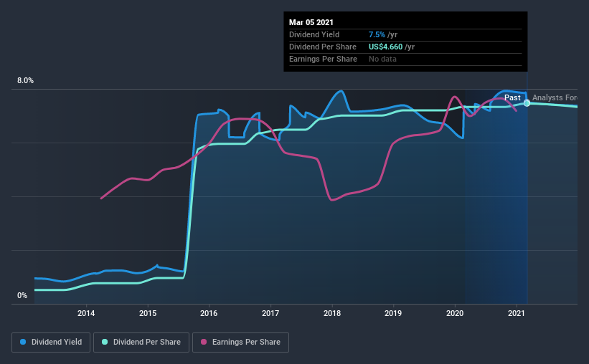Click the tooltip date 'Mar 05 2021'

click(313, 21)
